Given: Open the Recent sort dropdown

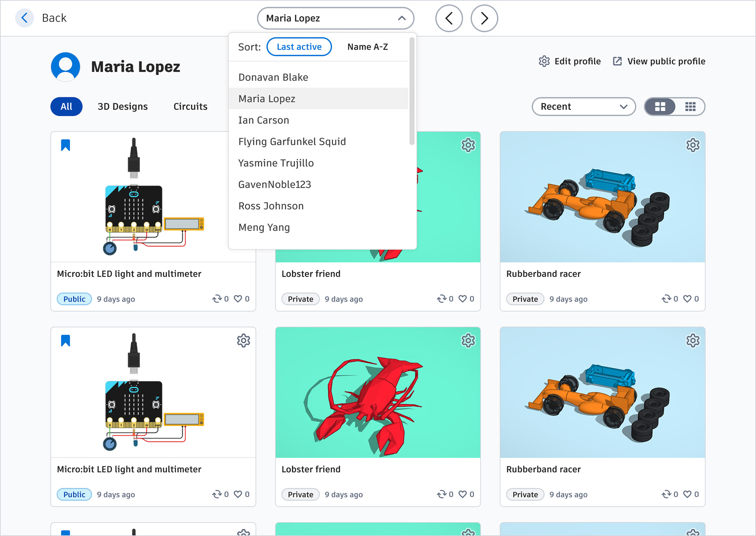Looking at the screenshot, I should [583, 106].
